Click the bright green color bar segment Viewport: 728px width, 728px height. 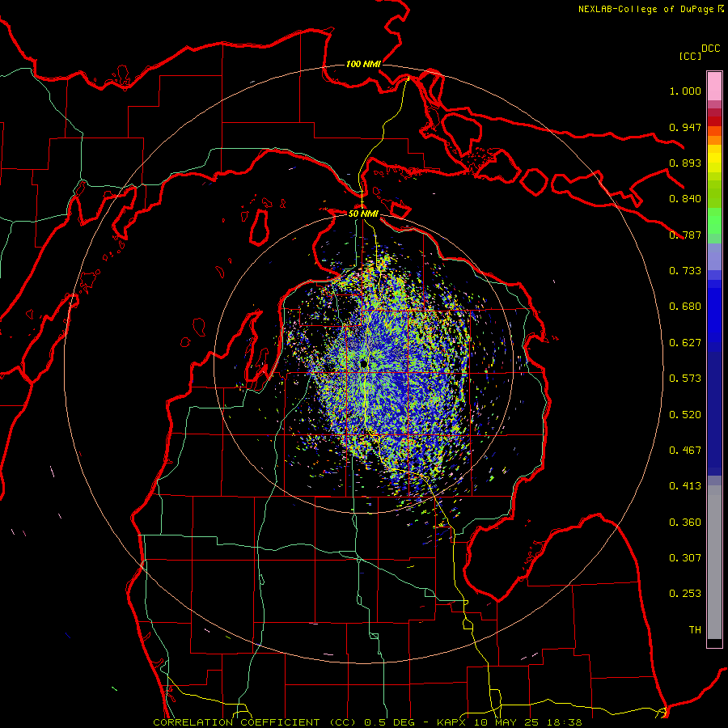coord(714,220)
